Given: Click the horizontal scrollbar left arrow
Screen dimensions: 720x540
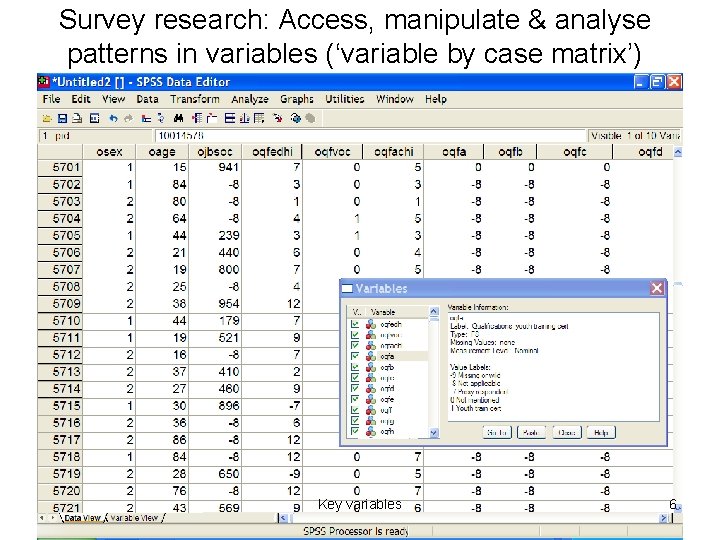Looking at the screenshot, I should (x=283, y=518).
